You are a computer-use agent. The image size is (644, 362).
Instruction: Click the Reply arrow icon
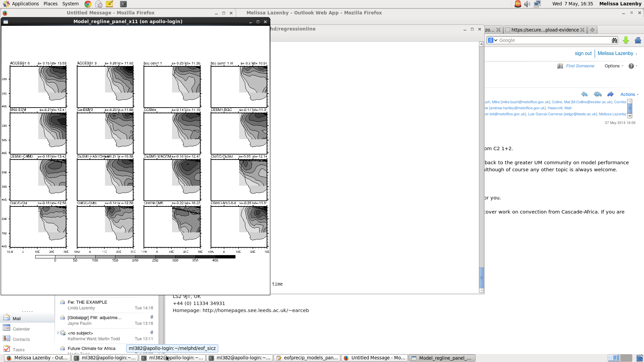click(584, 94)
